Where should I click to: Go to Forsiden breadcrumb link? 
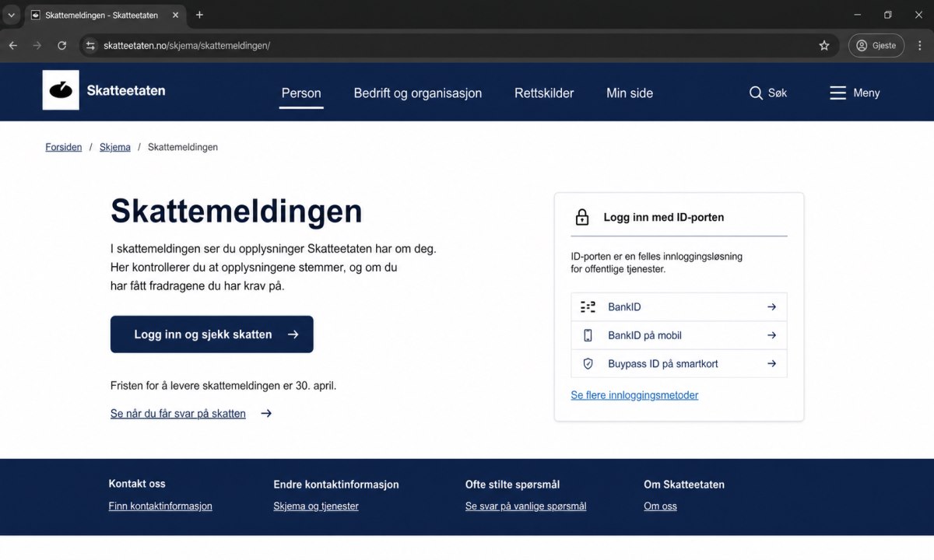coord(64,147)
